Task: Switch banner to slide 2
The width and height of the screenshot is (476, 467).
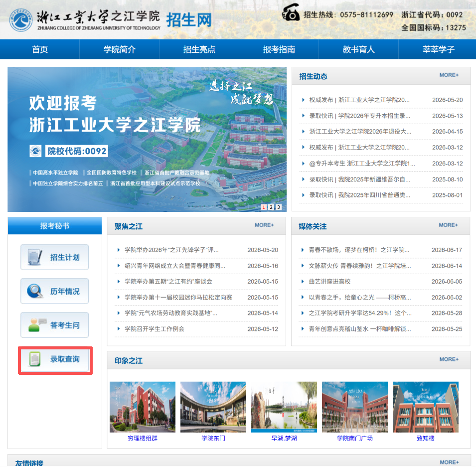Action: (x=271, y=207)
